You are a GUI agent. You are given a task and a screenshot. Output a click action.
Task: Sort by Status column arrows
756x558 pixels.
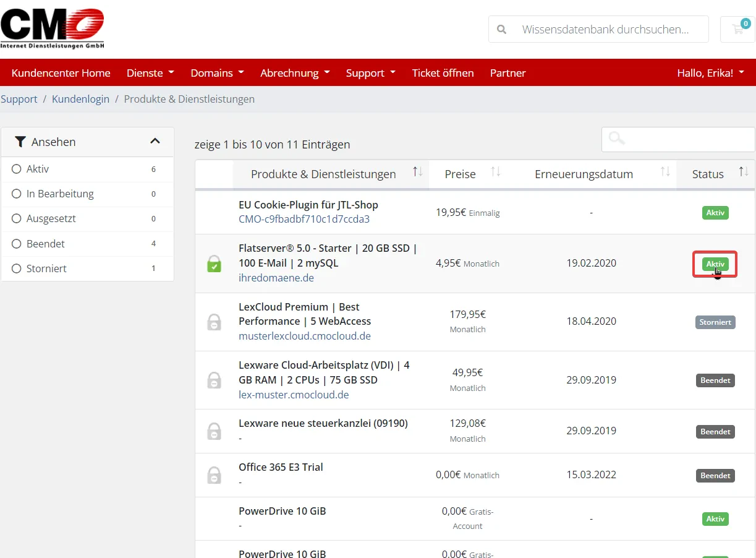[x=744, y=172]
